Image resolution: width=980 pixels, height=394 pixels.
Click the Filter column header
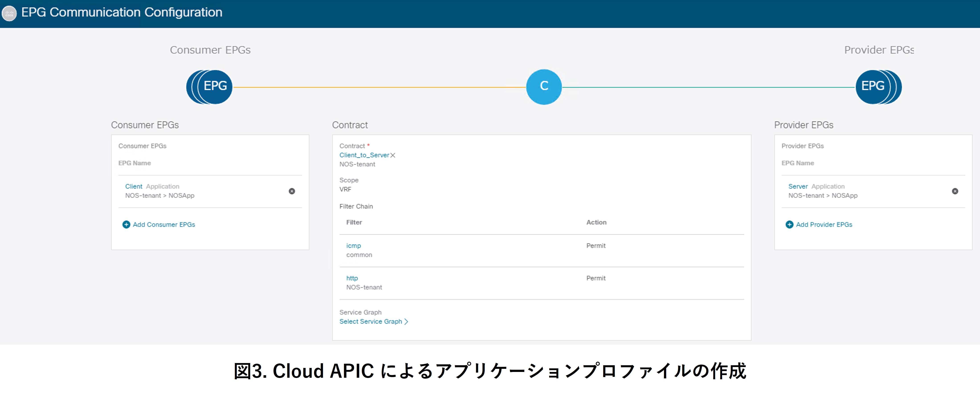tap(354, 222)
